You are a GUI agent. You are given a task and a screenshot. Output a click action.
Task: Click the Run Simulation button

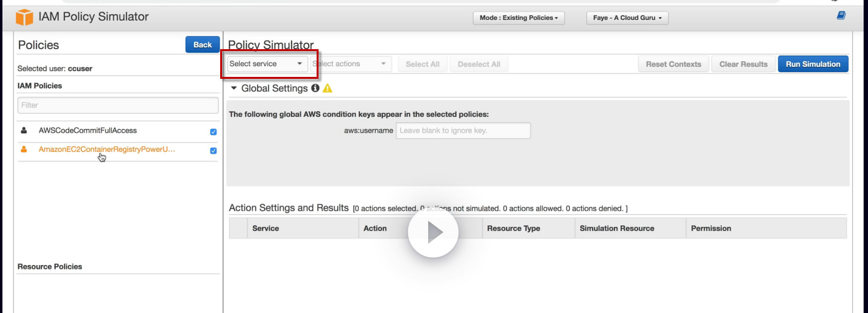click(x=813, y=64)
